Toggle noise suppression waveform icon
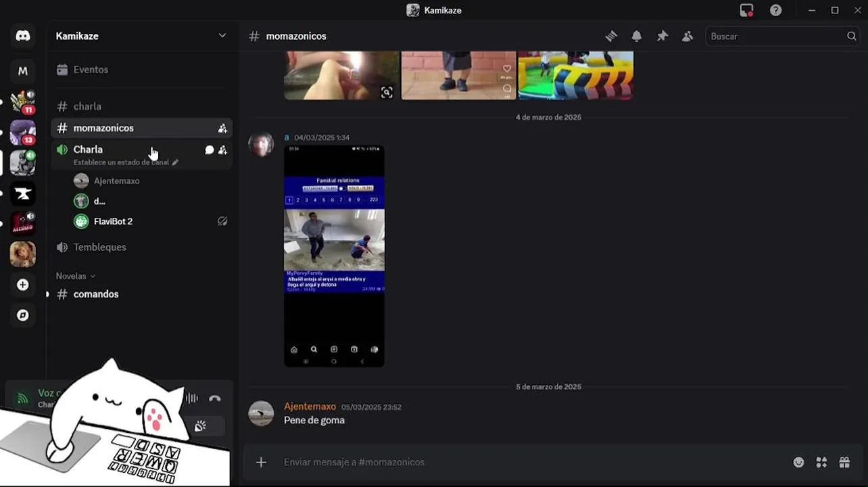The image size is (868, 487). coord(192,398)
